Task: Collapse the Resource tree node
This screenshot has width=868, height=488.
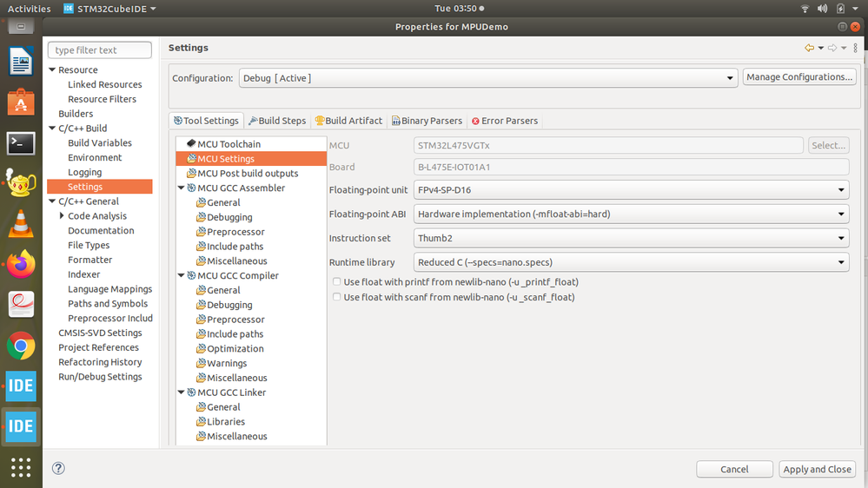Action: click(53, 69)
